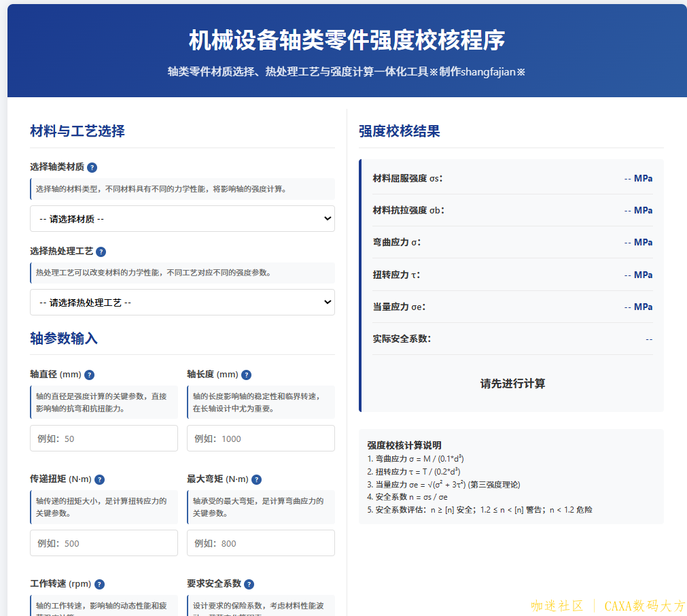Open the 请选择材质 dropdown
The width and height of the screenshot is (687, 616).
182,219
